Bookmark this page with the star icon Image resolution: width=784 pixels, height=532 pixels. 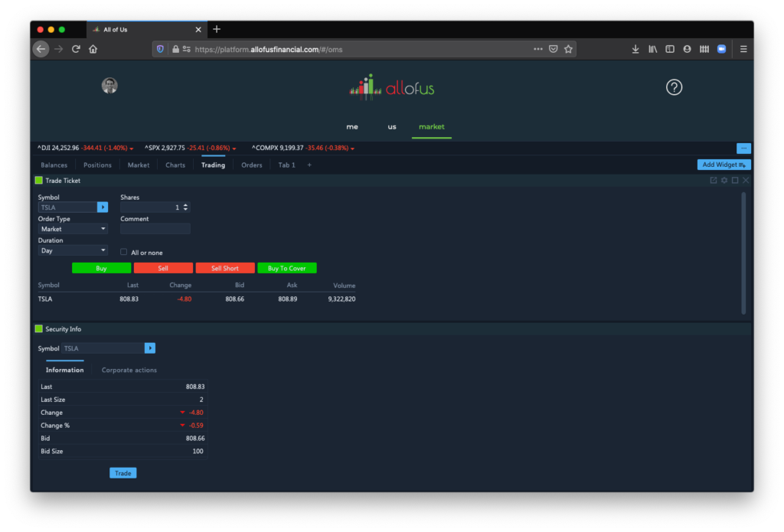[x=569, y=49]
